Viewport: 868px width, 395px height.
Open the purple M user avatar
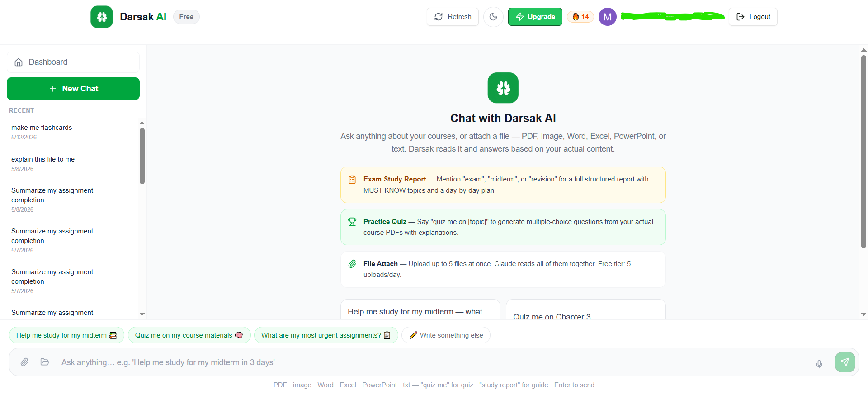pyautogui.click(x=608, y=17)
